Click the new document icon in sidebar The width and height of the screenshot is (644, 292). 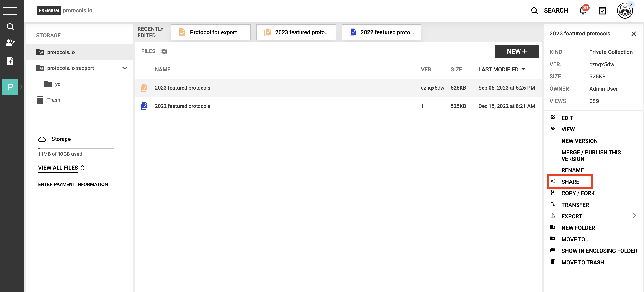[10, 60]
